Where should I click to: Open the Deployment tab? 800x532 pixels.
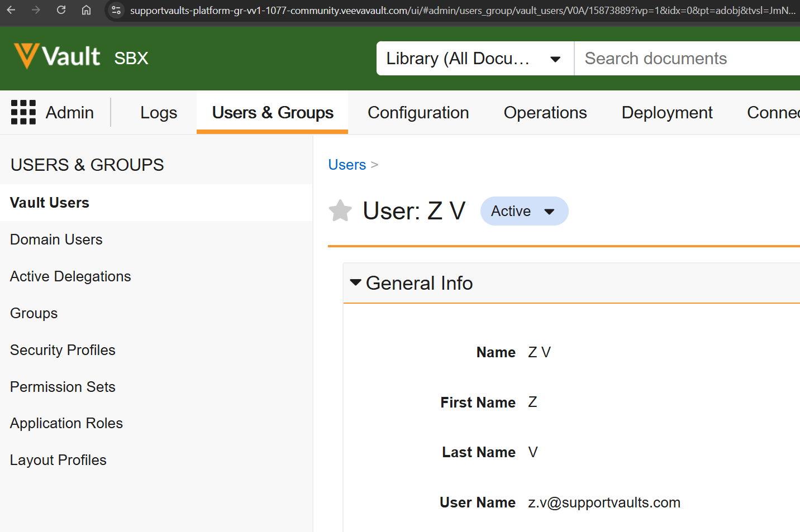tap(667, 113)
